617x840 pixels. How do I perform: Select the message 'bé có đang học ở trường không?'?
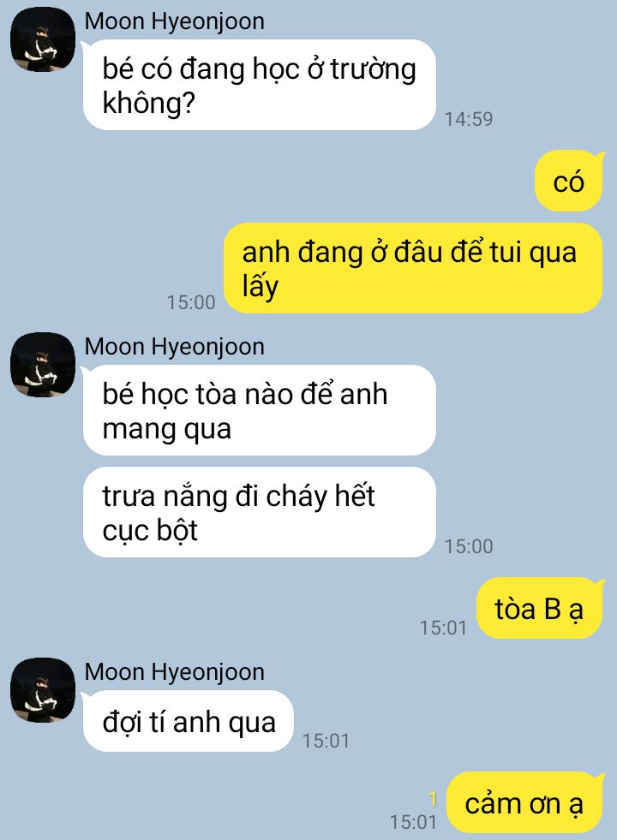tap(259, 85)
